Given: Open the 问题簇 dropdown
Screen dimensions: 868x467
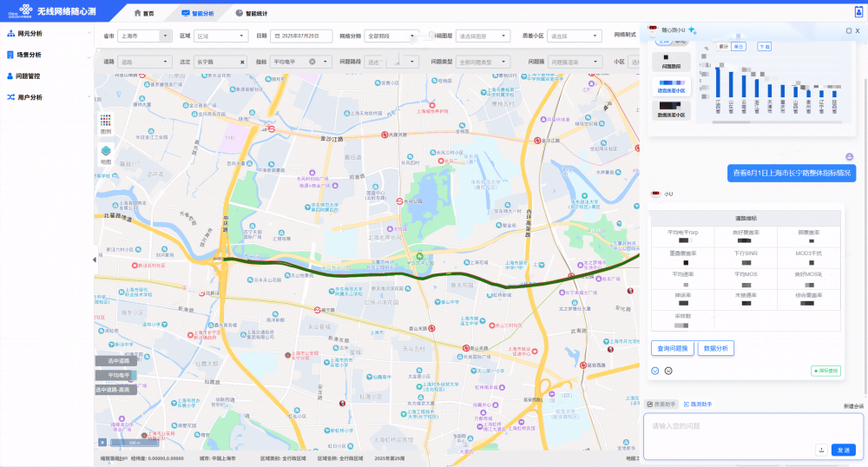Looking at the screenshot, I should point(575,62).
